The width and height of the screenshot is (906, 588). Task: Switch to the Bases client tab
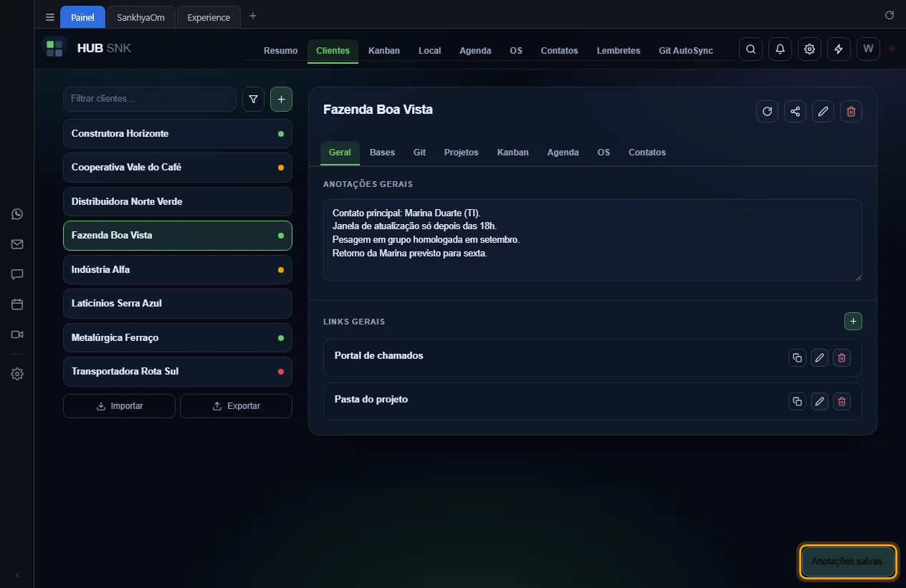[382, 153]
